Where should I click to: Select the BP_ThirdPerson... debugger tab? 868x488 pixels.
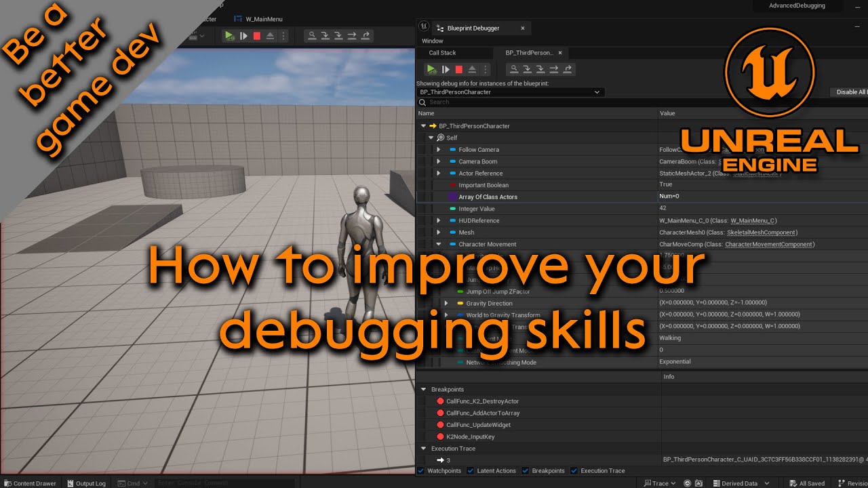pyautogui.click(x=529, y=53)
